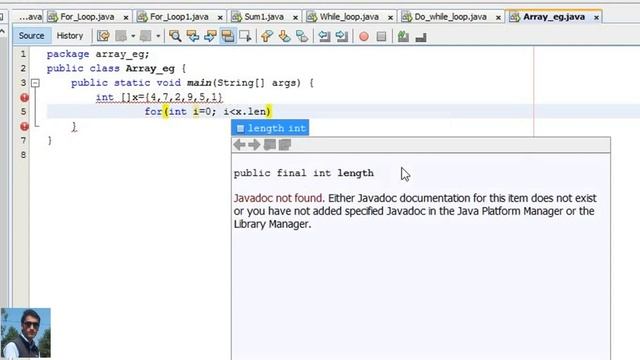The image size is (640, 360).
Task: Click the error glyph on line 6
Action: tap(24, 127)
